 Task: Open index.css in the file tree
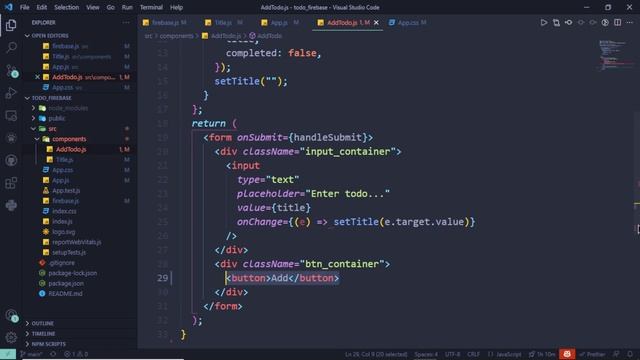point(64,211)
